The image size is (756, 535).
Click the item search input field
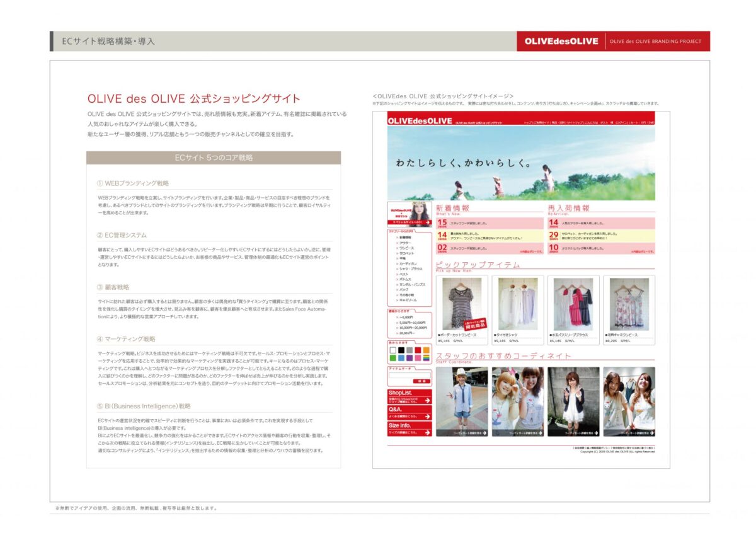tap(409, 375)
